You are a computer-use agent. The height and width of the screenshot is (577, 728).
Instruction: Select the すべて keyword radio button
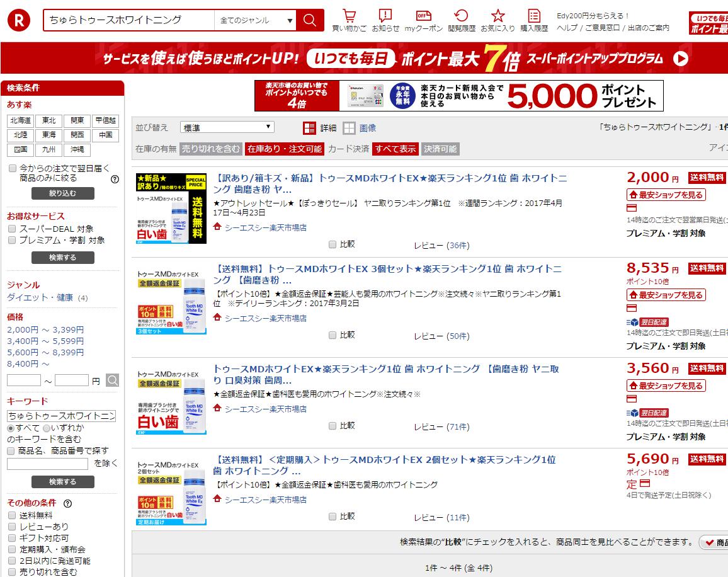(11, 428)
